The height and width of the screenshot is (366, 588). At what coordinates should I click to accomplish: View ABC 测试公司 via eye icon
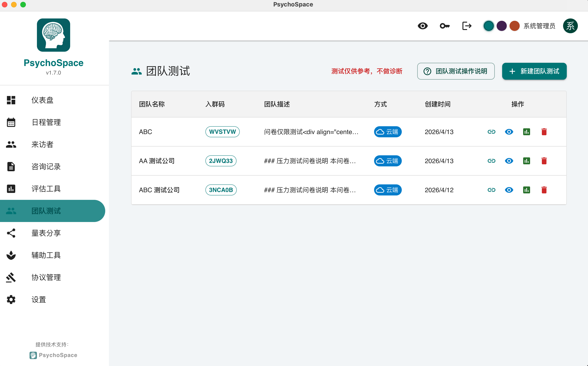tap(509, 190)
